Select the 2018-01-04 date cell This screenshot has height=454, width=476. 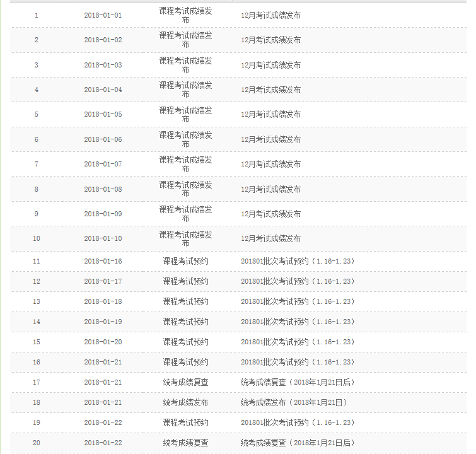pyautogui.click(x=103, y=90)
